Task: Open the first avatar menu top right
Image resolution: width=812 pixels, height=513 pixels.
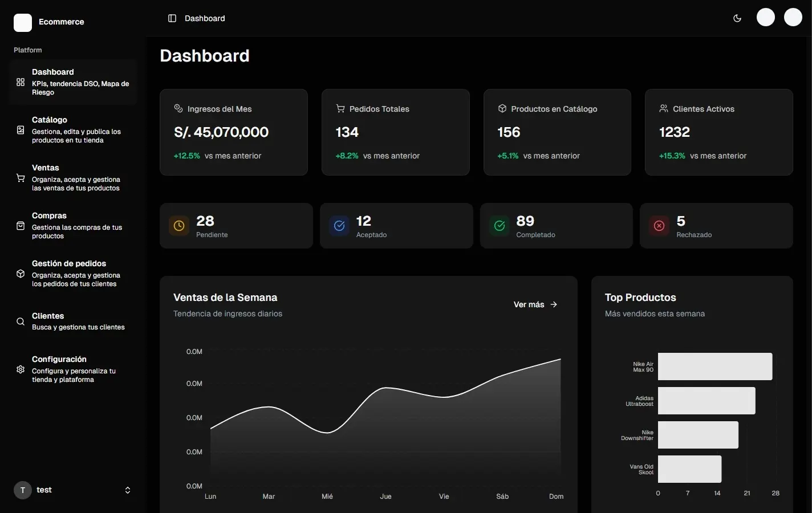Action: pos(765,17)
